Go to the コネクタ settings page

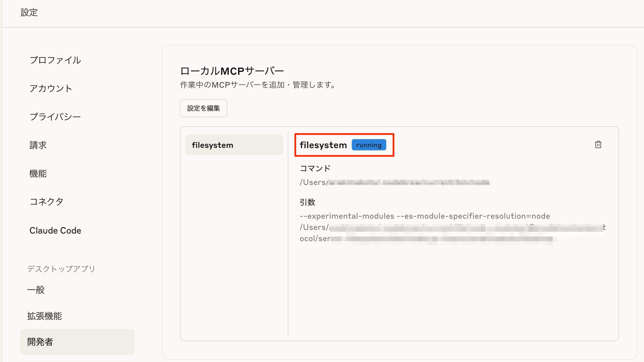coord(47,202)
